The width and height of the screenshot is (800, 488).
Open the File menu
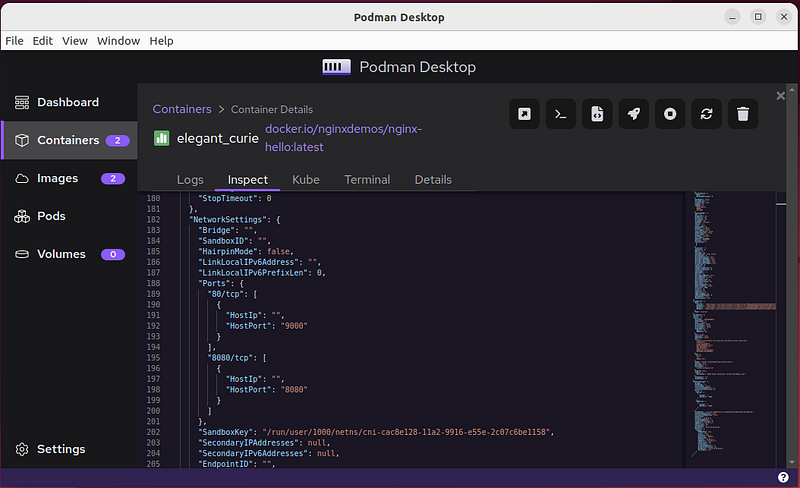point(14,41)
